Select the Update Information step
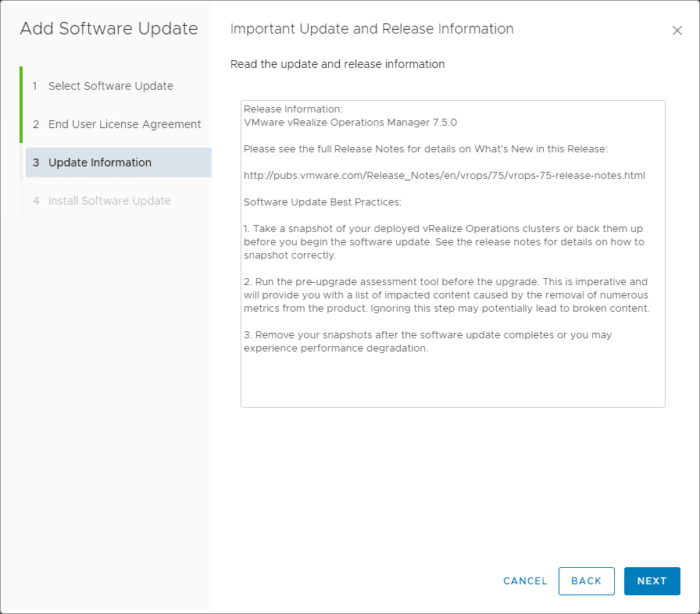This screenshot has width=700, height=614. pos(100,162)
